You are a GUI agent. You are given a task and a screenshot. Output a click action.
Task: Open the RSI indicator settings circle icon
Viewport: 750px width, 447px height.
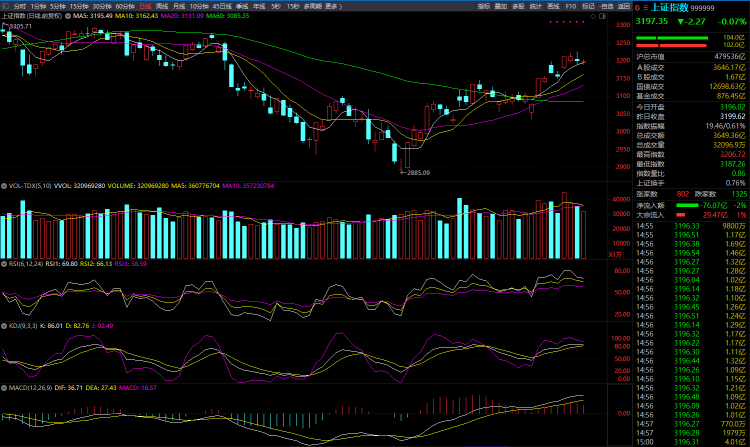(4, 236)
